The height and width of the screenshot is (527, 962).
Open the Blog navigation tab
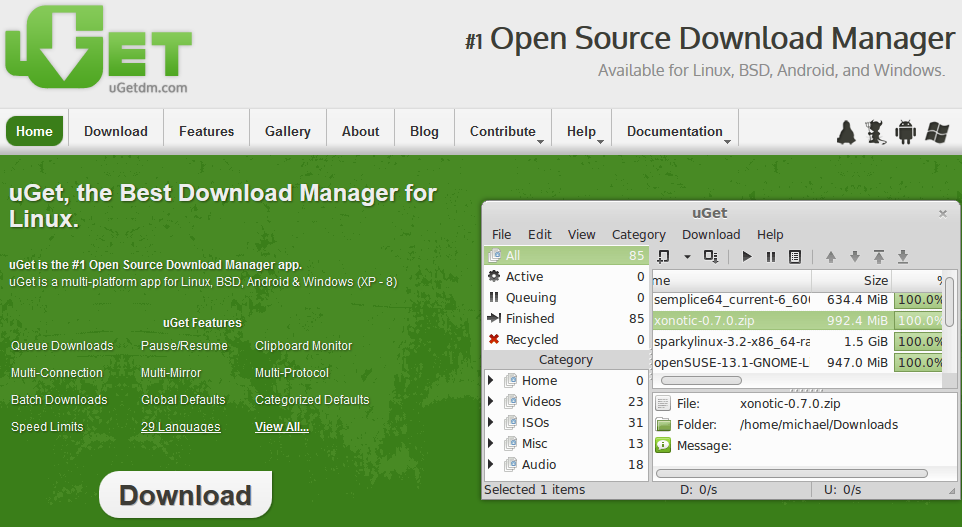(425, 131)
